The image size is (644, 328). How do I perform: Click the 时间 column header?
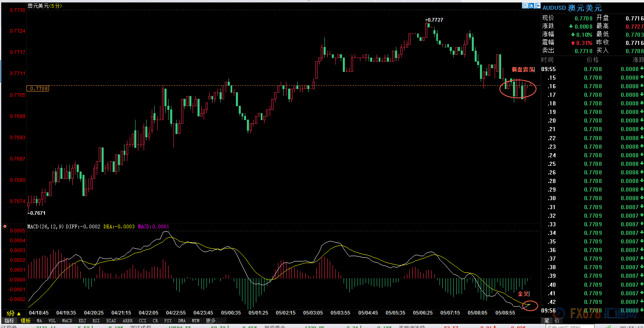click(x=547, y=60)
